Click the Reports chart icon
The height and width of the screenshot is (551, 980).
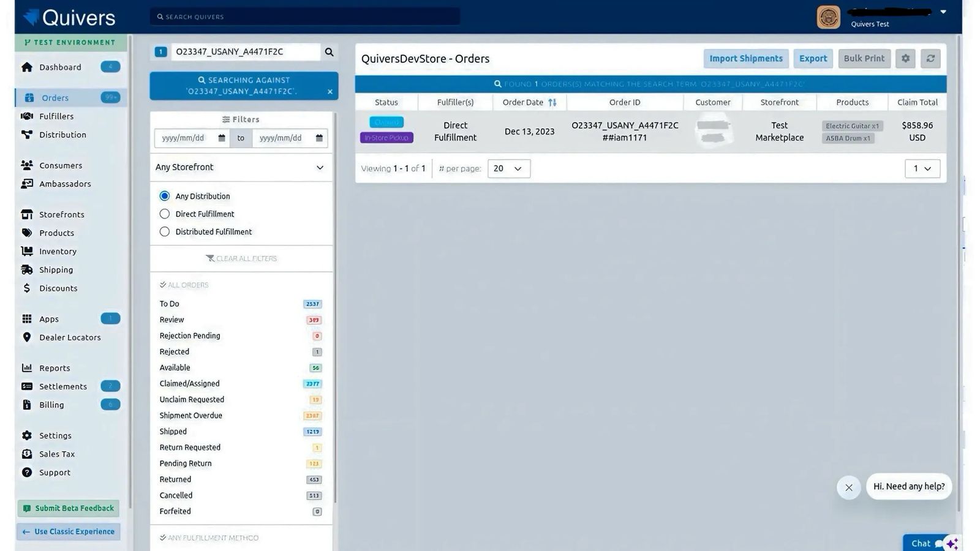(27, 368)
